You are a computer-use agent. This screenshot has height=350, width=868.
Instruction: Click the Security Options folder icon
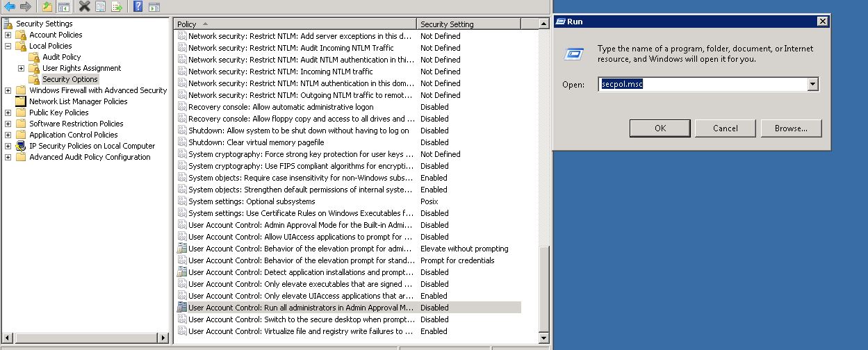click(34, 79)
